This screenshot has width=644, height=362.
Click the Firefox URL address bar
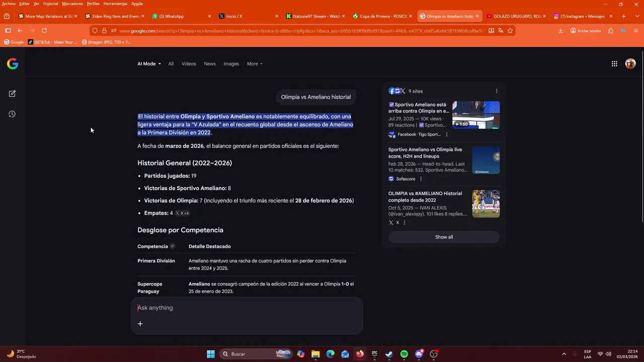pyautogui.click(x=302, y=31)
